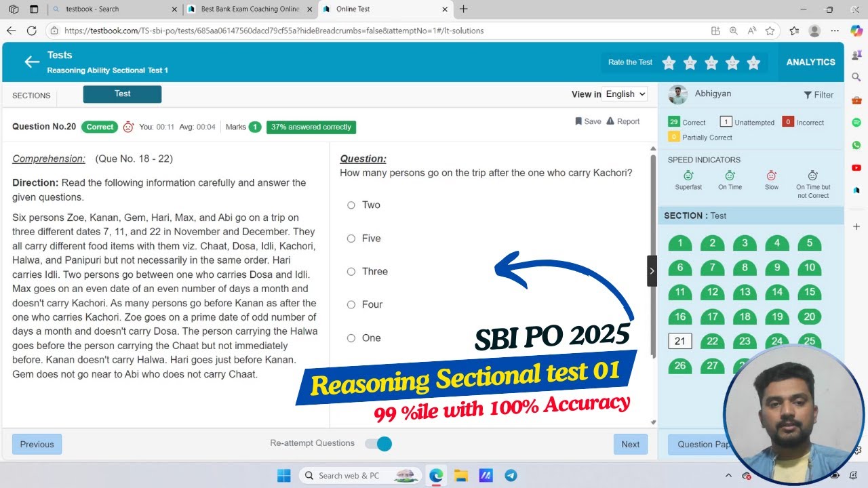The image size is (868, 488).
Task: Open browser zoom control icon
Action: tap(734, 30)
